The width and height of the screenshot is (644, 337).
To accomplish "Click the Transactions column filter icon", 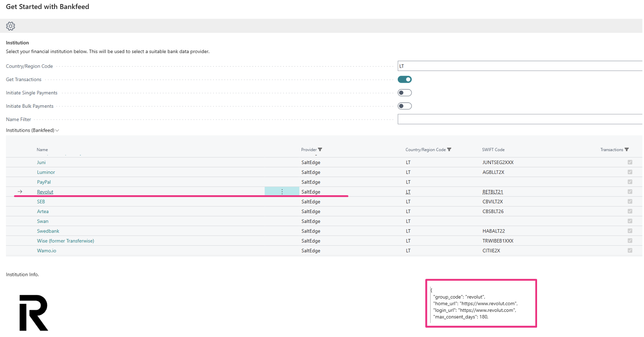I will pyautogui.click(x=627, y=150).
